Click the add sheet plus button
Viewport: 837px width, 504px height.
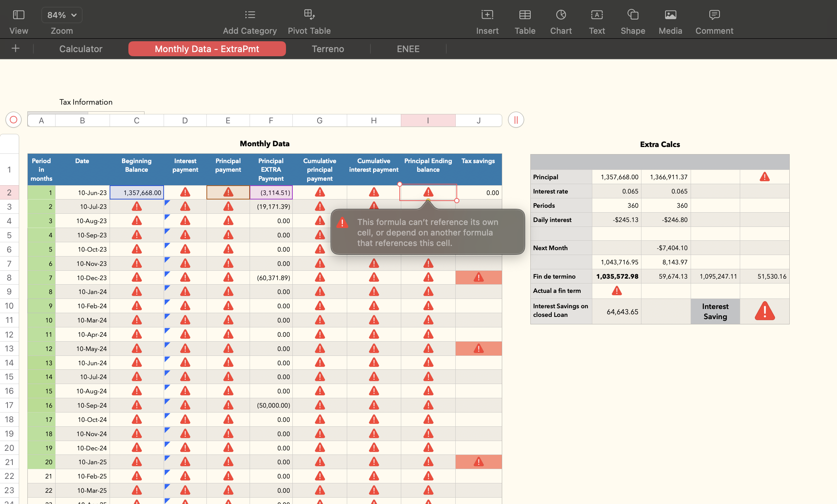point(15,48)
